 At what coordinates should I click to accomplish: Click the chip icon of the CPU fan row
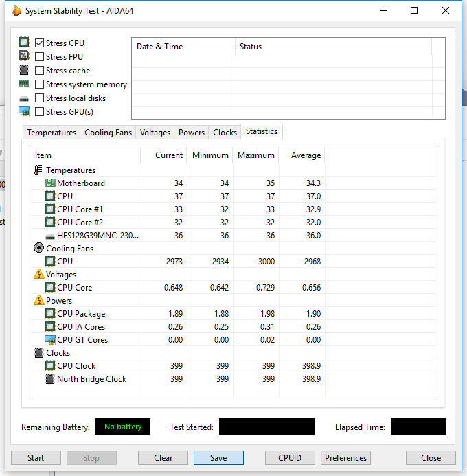click(x=50, y=262)
